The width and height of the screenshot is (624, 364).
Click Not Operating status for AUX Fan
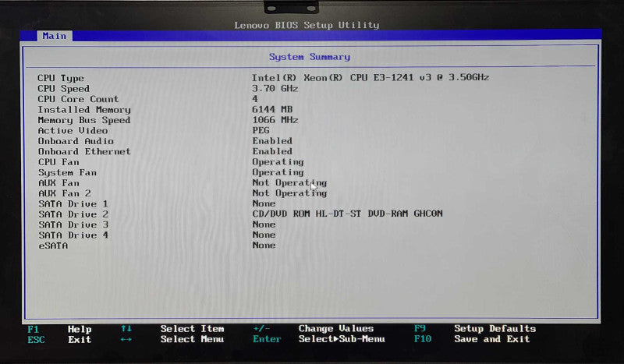pos(289,183)
